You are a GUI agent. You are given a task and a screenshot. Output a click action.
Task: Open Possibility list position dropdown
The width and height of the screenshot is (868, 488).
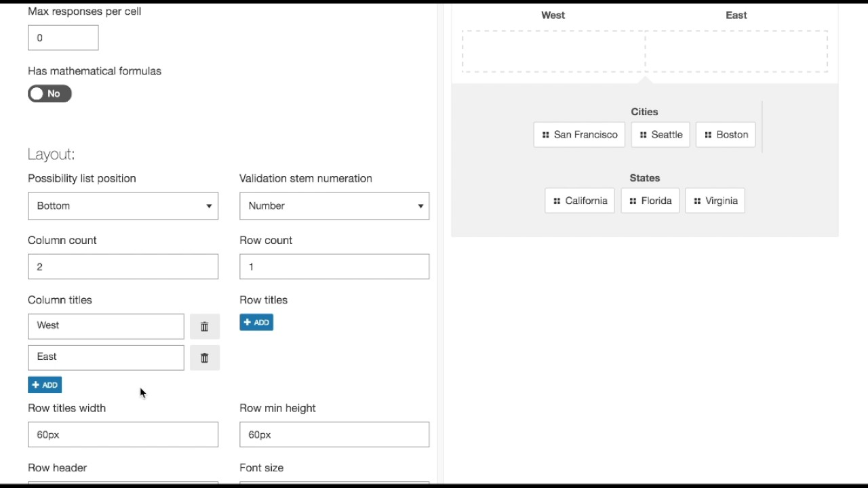(123, 206)
